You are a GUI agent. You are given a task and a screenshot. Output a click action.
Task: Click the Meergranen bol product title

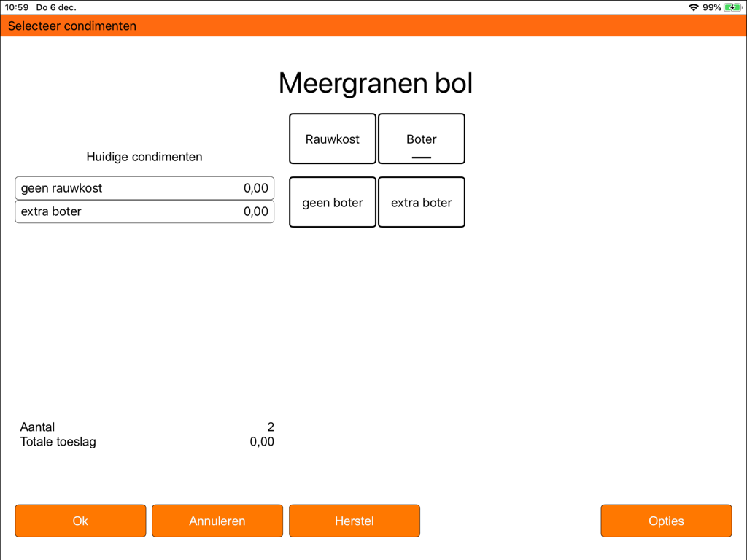click(375, 83)
